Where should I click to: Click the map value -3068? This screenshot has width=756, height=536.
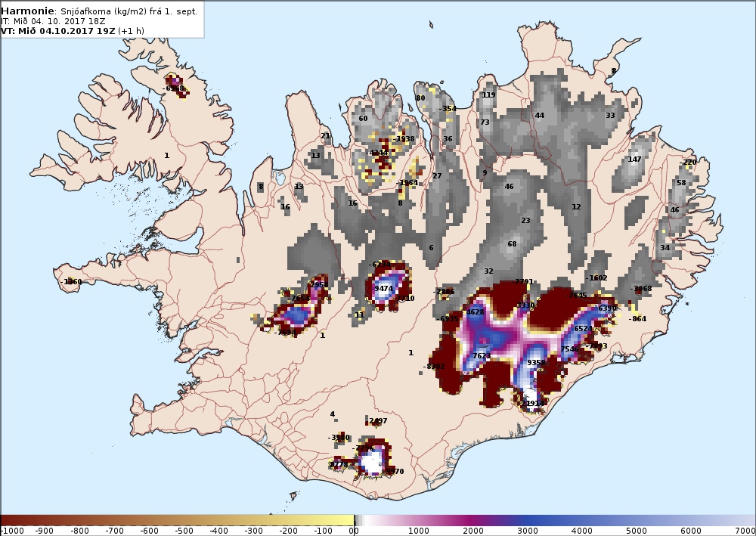click(641, 289)
